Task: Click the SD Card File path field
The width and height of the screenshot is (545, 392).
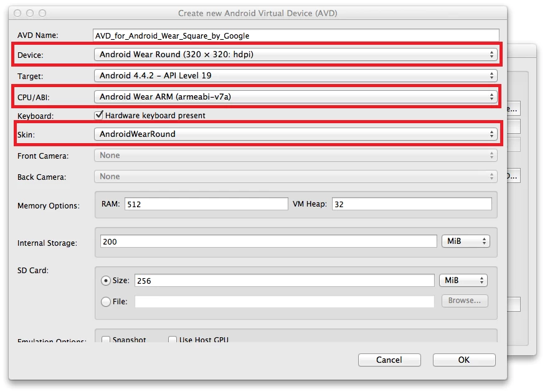Action: coord(284,301)
